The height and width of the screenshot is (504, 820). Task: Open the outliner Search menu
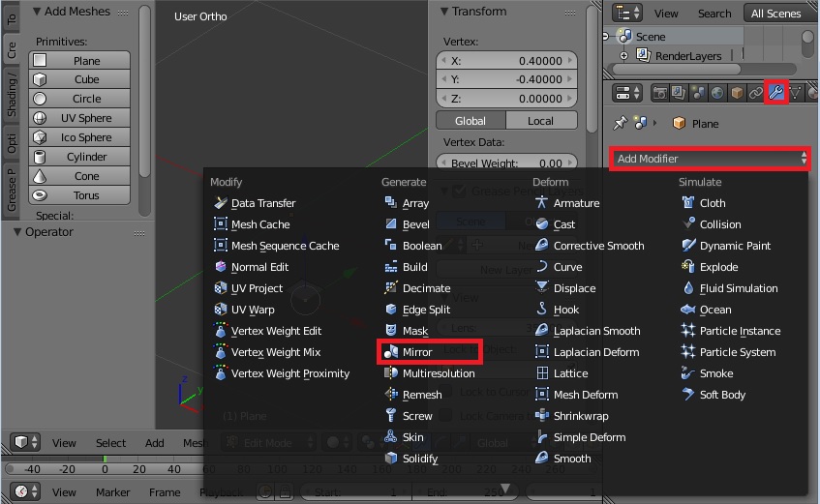coord(714,14)
